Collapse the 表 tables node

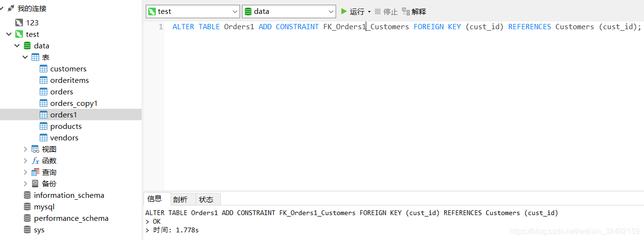pyautogui.click(x=25, y=57)
